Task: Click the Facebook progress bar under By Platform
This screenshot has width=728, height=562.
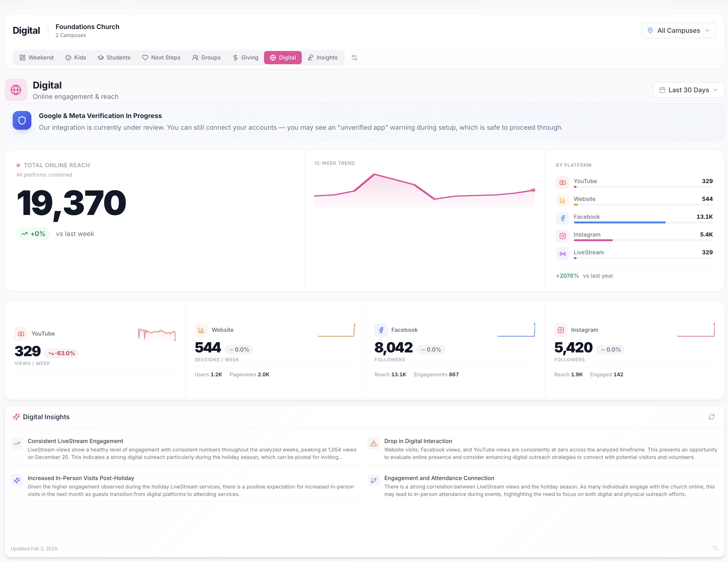Action: click(x=620, y=222)
